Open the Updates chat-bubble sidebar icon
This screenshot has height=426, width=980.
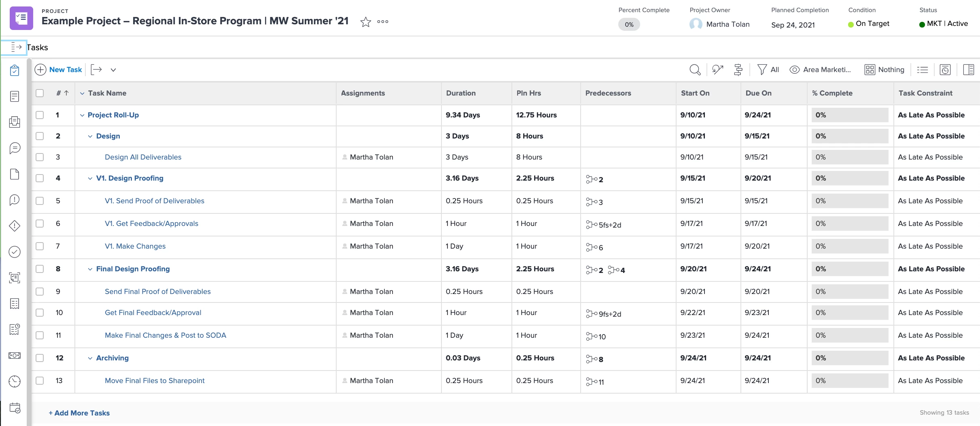(15, 148)
